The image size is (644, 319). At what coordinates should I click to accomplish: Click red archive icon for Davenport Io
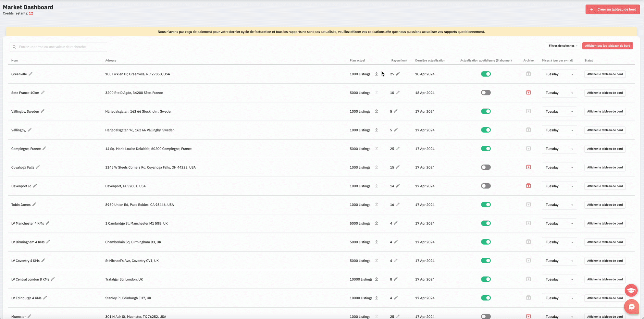528,186
